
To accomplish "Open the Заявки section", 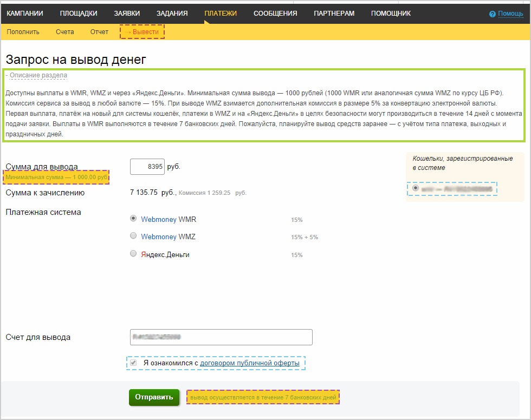I will pos(127,14).
